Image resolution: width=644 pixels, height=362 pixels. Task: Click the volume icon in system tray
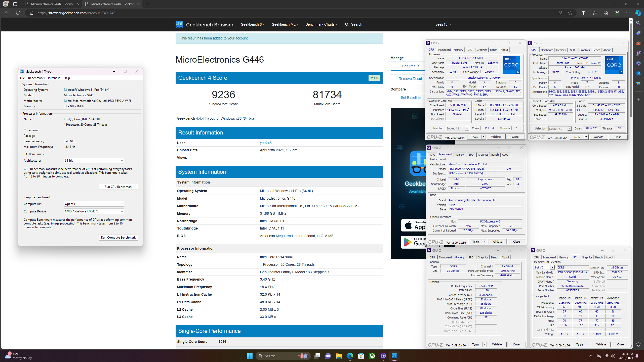tap(613, 356)
